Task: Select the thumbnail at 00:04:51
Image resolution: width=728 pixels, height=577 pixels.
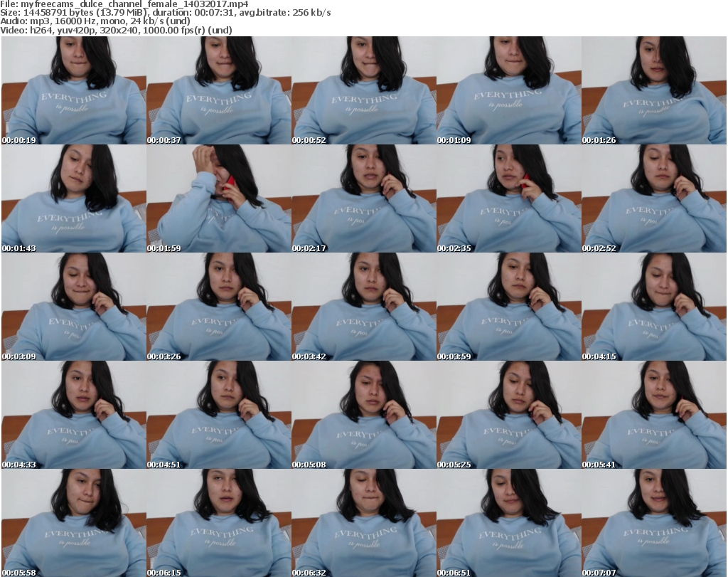Action: coord(218,415)
